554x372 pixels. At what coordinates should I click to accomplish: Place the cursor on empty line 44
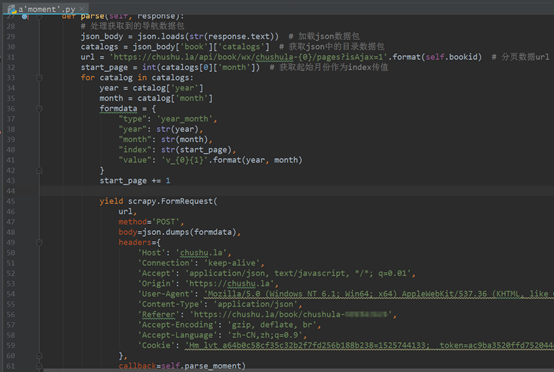(297, 191)
